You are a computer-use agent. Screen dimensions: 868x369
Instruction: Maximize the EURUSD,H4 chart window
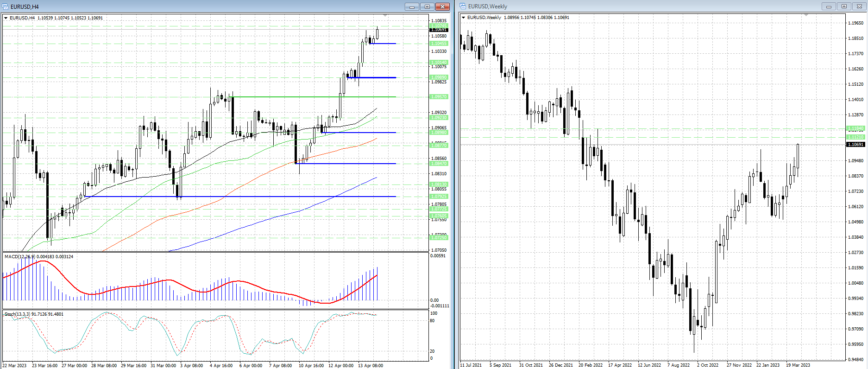pos(427,6)
